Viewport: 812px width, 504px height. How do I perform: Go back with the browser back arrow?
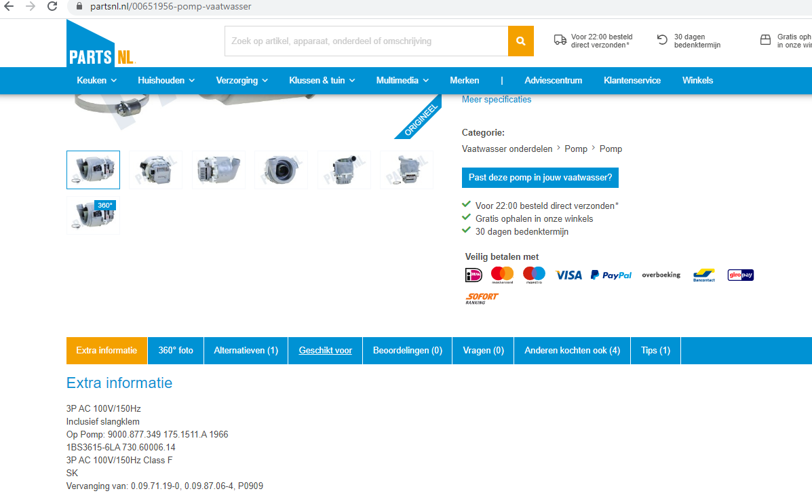(9, 7)
